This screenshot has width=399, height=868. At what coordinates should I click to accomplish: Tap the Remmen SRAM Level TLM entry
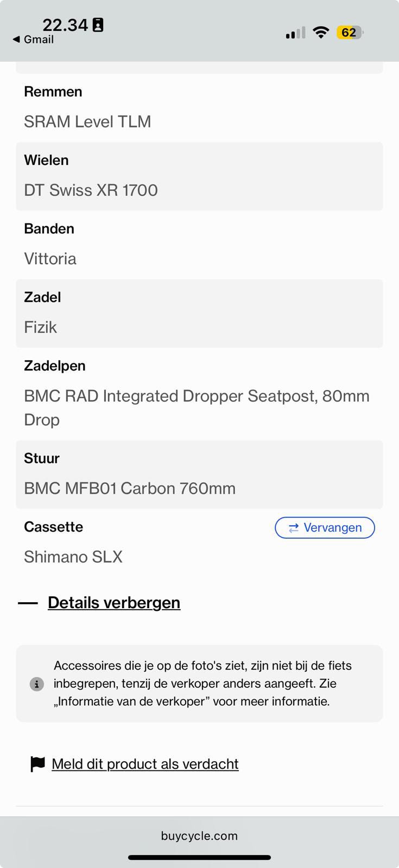[199, 107]
